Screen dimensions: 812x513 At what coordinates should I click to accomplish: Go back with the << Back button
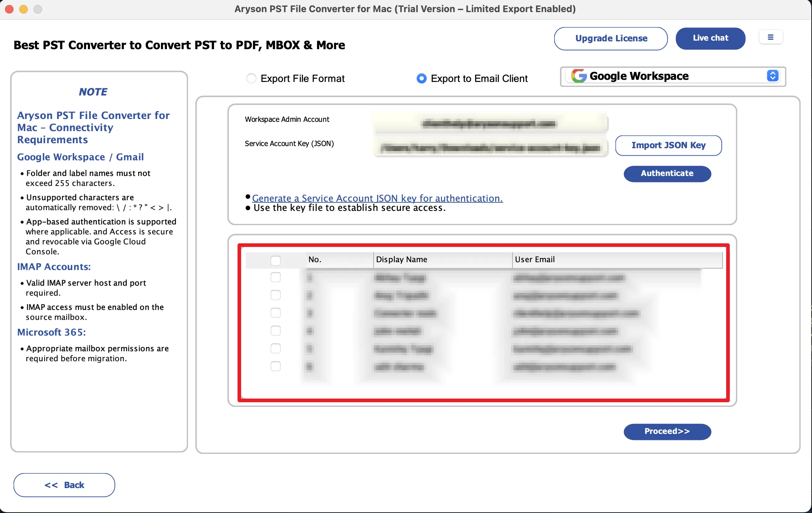(x=64, y=485)
